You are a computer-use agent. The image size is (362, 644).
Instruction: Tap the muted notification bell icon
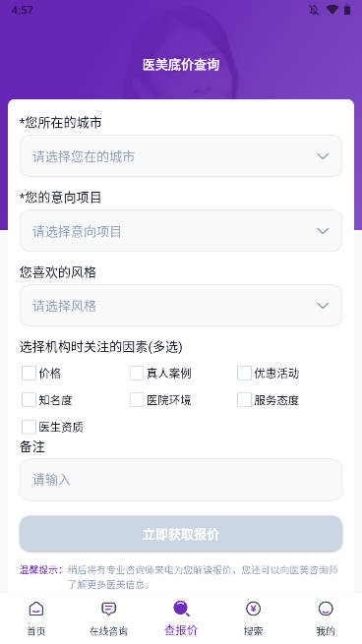(314, 10)
